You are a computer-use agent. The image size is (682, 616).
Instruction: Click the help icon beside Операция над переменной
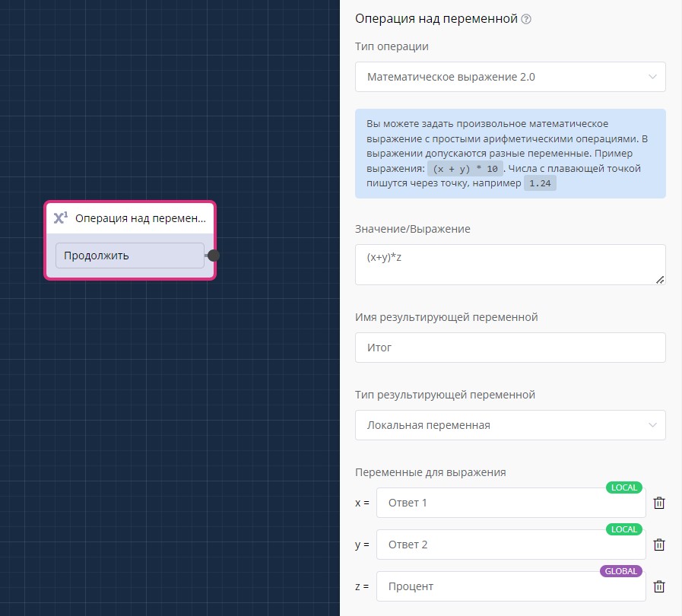(526, 19)
